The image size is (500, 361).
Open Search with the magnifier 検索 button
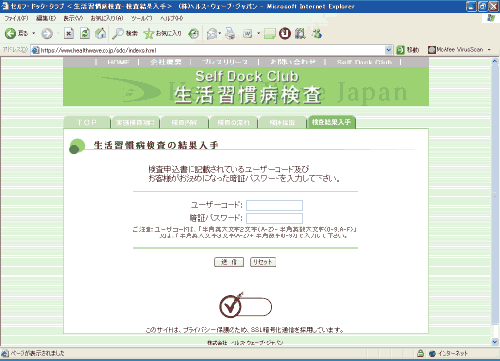pos(125,33)
